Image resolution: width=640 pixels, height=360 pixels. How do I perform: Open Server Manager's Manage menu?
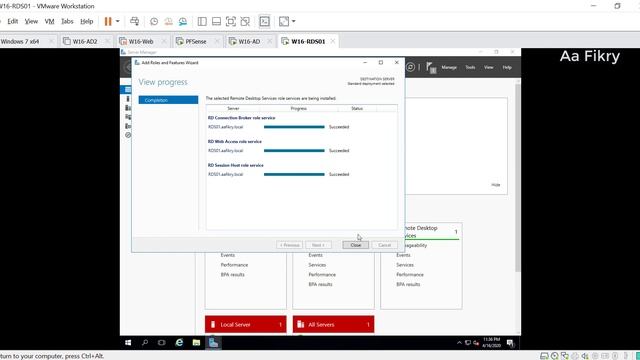pyautogui.click(x=449, y=67)
